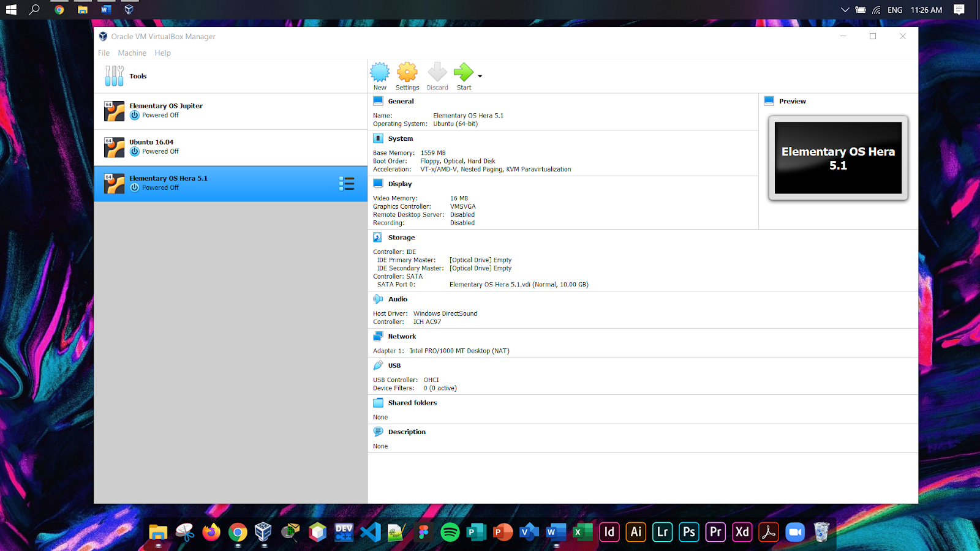Click the Storage section disk icon

point(378,237)
